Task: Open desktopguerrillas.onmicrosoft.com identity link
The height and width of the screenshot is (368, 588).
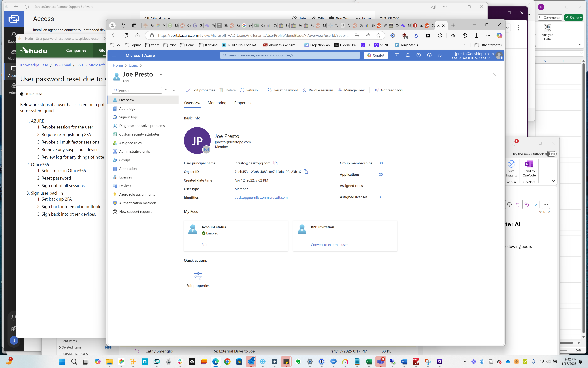Action: pyautogui.click(x=261, y=197)
